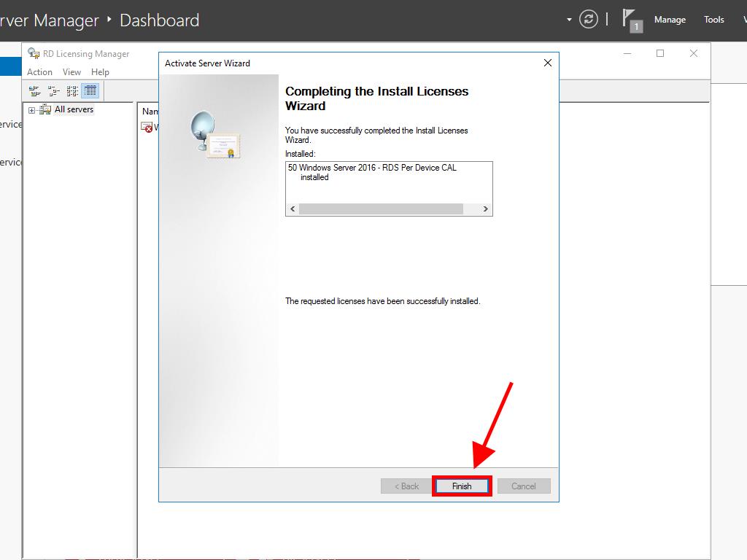
Task: Click the Server Manager refresh icon
Action: tap(589, 20)
